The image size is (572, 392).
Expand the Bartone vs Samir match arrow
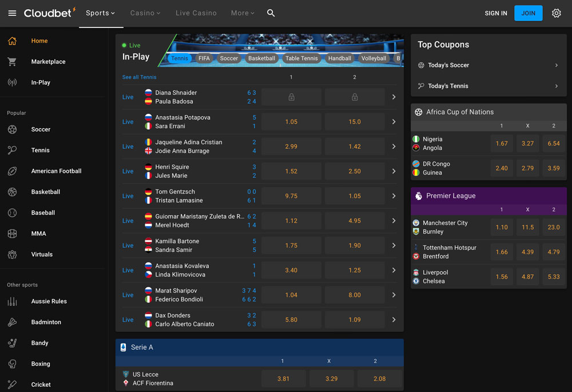tap(394, 246)
